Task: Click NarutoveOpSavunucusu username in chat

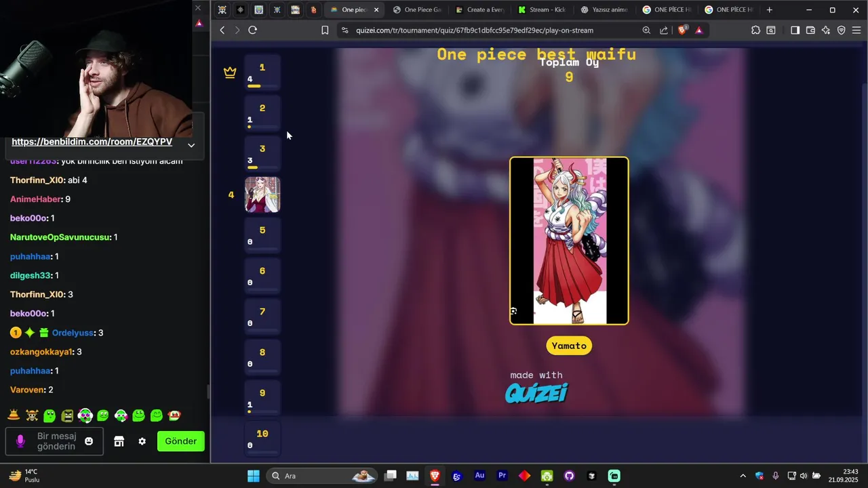Action: pyautogui.click(x=60, y=237)
